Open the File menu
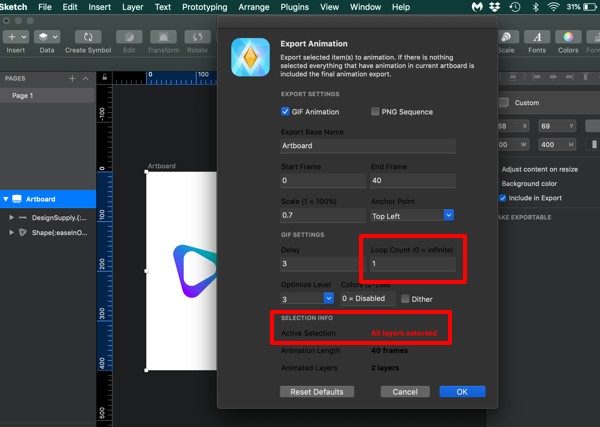 click(45, 7)
